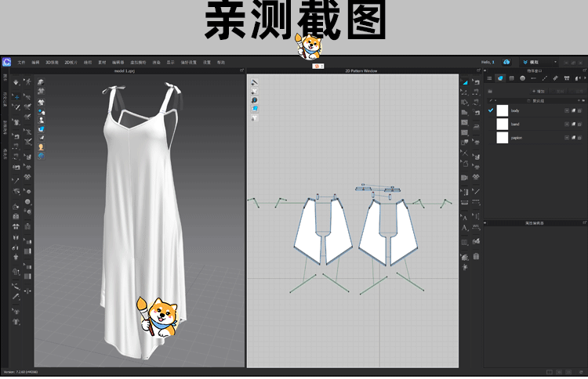Toggle the last icon on band row
588x379 pixels.
579,124
